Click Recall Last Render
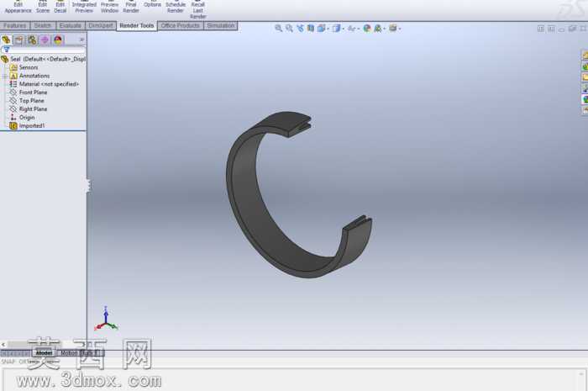This screenshot has height=391, width=588. pos(198,10)
